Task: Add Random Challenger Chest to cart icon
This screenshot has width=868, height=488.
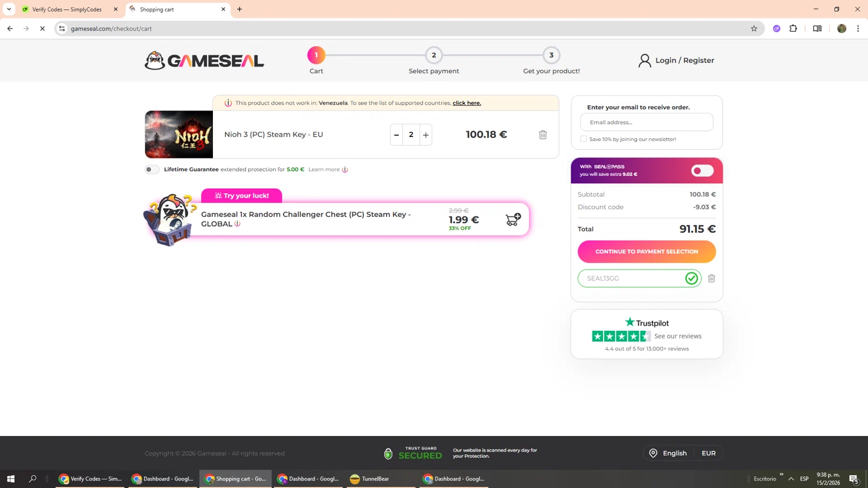Action: 513,219
